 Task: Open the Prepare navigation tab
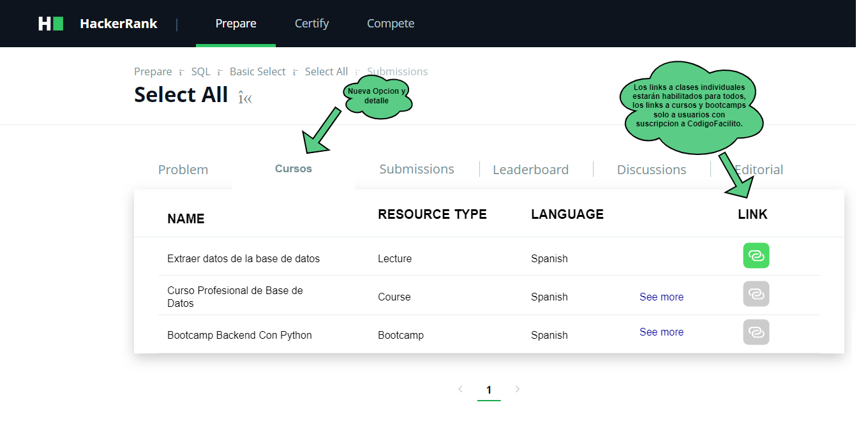[236, 24]
